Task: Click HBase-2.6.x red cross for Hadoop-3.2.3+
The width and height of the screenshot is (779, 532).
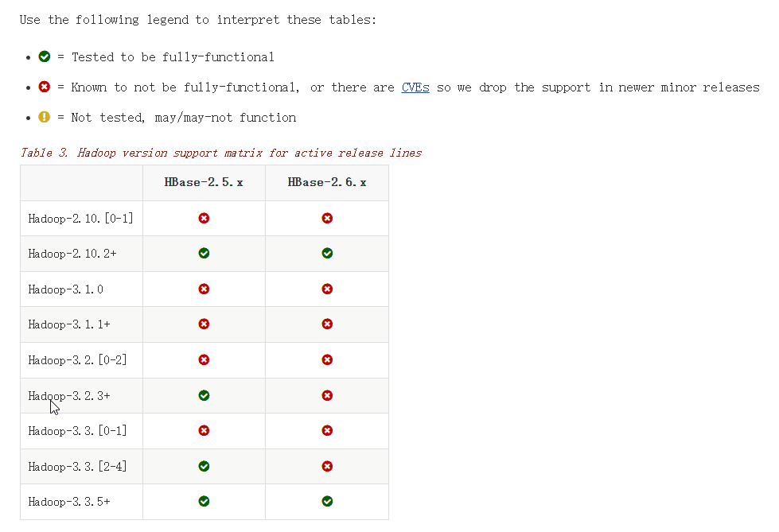Action: [x=327, y=395]
